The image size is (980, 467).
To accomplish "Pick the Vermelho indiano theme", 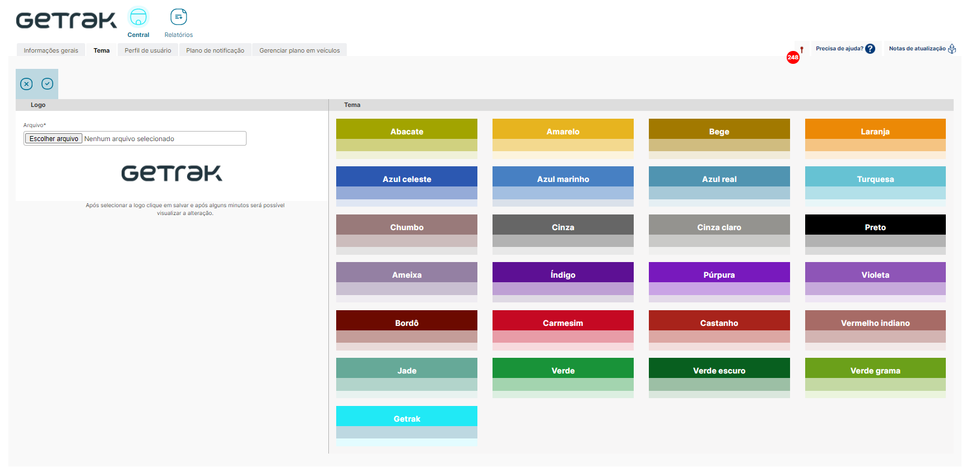I will tap(875, 330).
